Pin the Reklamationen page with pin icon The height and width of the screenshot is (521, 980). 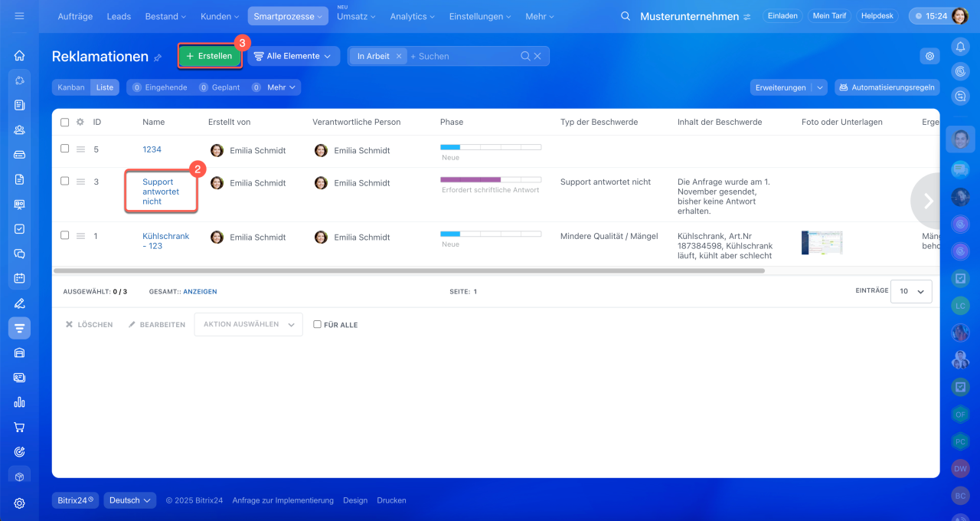158,57
